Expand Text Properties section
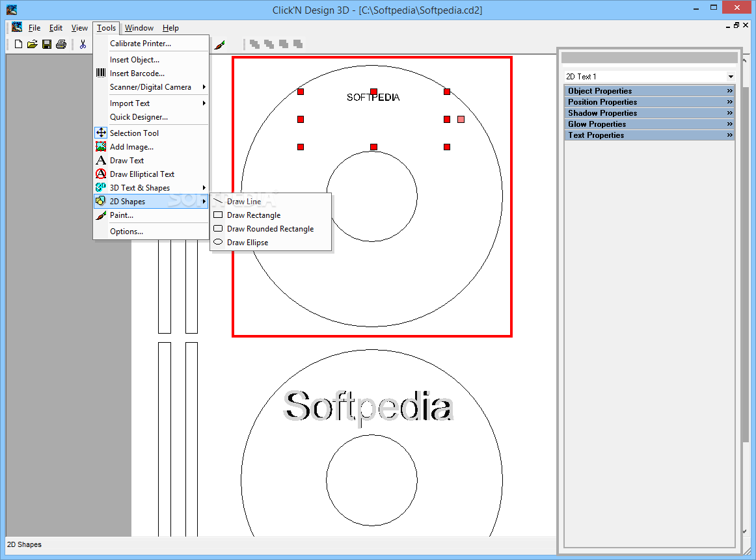This screenshot has width=756, height=560. coord(649,135)
